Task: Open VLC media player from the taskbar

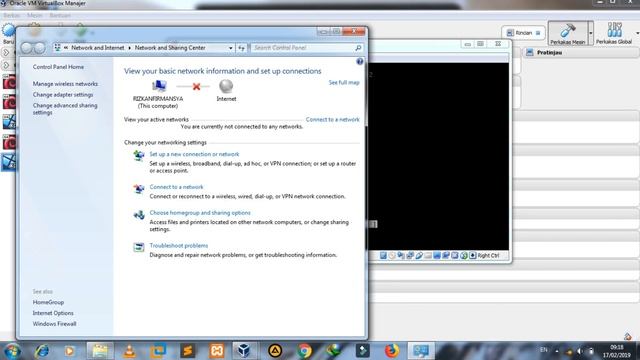Action: point(129,351)
